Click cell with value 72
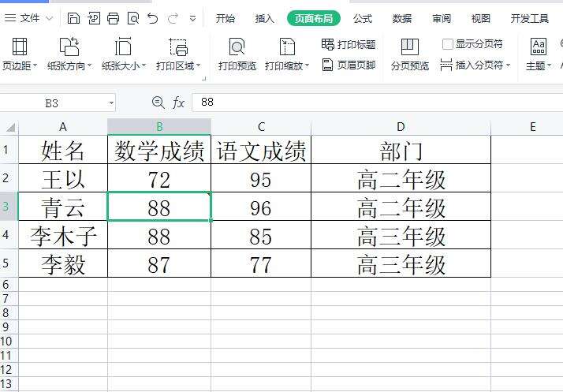The width and height of the screenshot is (563, 392). 159,178
